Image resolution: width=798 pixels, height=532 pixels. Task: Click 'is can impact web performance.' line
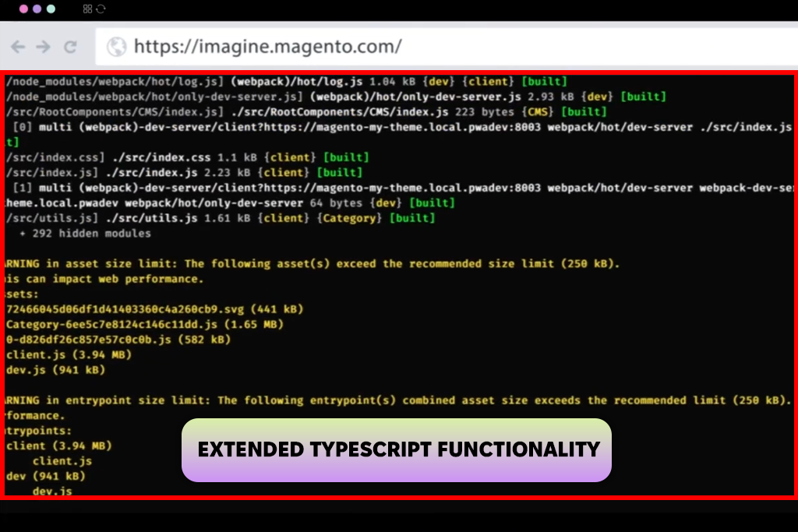(x=104, y=279)
